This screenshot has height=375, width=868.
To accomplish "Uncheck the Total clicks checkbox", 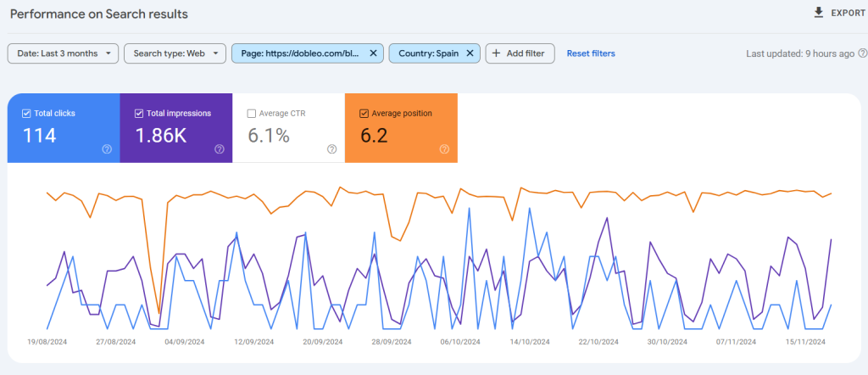I will (x=26, y=113).
